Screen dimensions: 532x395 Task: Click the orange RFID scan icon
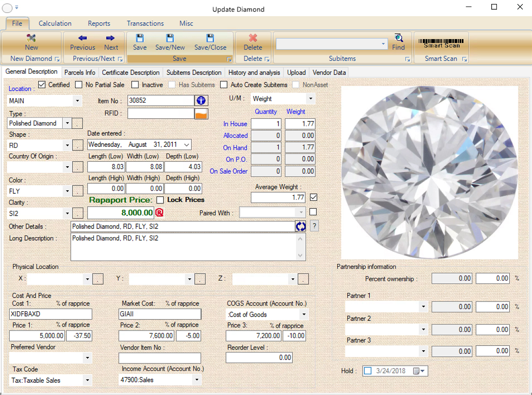(200, 114)
